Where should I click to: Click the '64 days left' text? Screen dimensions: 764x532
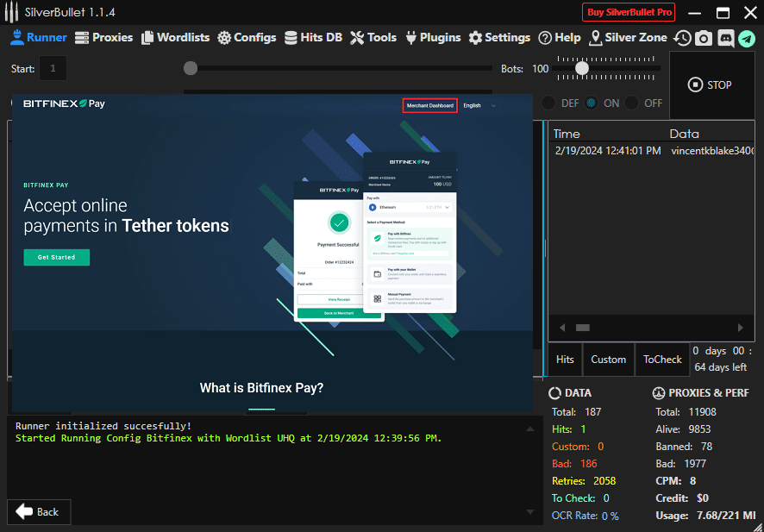(720, 366)
